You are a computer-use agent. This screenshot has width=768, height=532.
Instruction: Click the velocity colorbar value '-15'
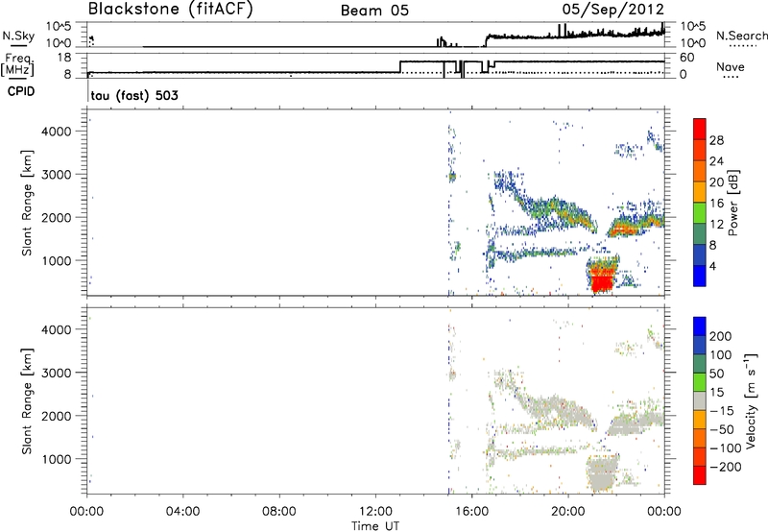(x=722, y=411)
